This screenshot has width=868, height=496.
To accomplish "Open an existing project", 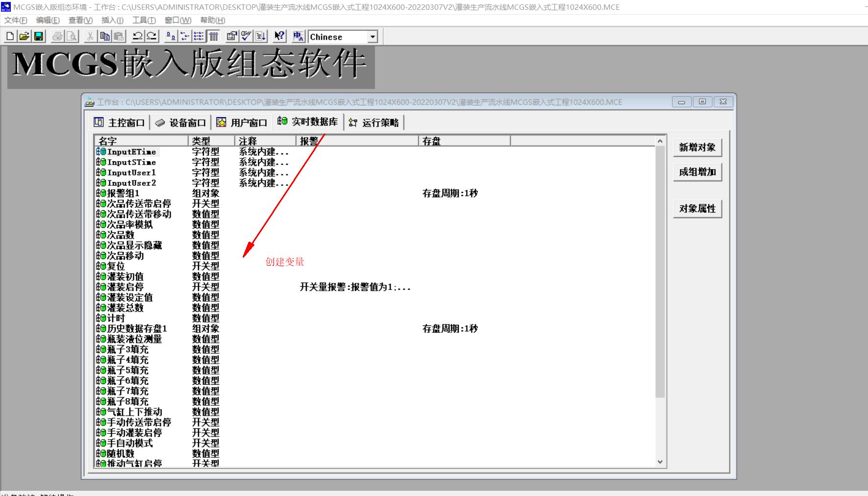I will (24, 36).
